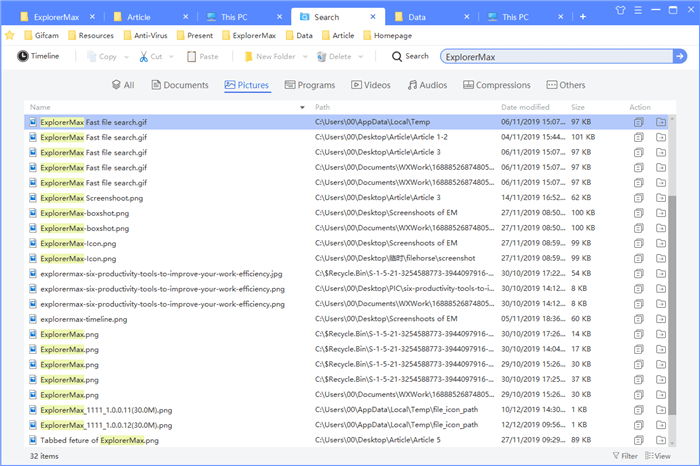Expand the Delete dropdown arrow
The width and height of the screenshot is (700, 466).
tap(360, 57)
